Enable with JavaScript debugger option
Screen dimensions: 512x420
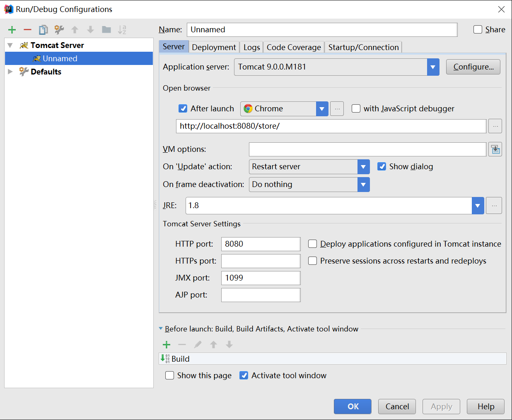356,108
